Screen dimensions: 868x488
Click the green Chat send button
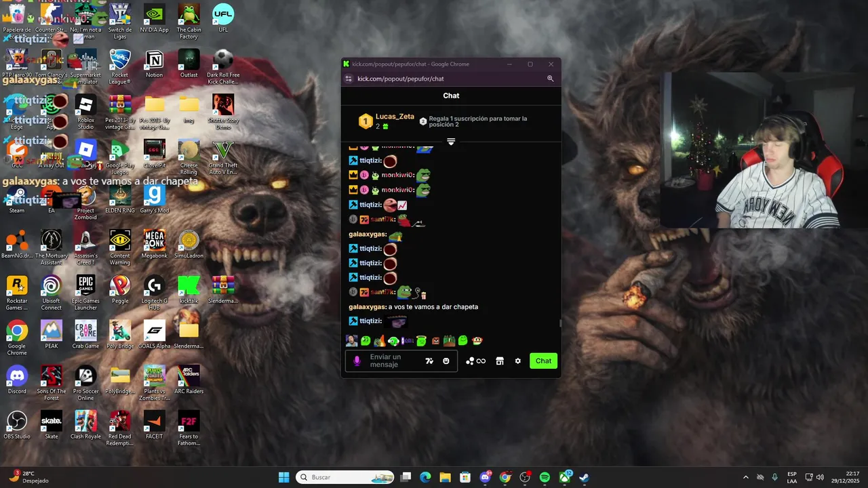click(543, 361)
